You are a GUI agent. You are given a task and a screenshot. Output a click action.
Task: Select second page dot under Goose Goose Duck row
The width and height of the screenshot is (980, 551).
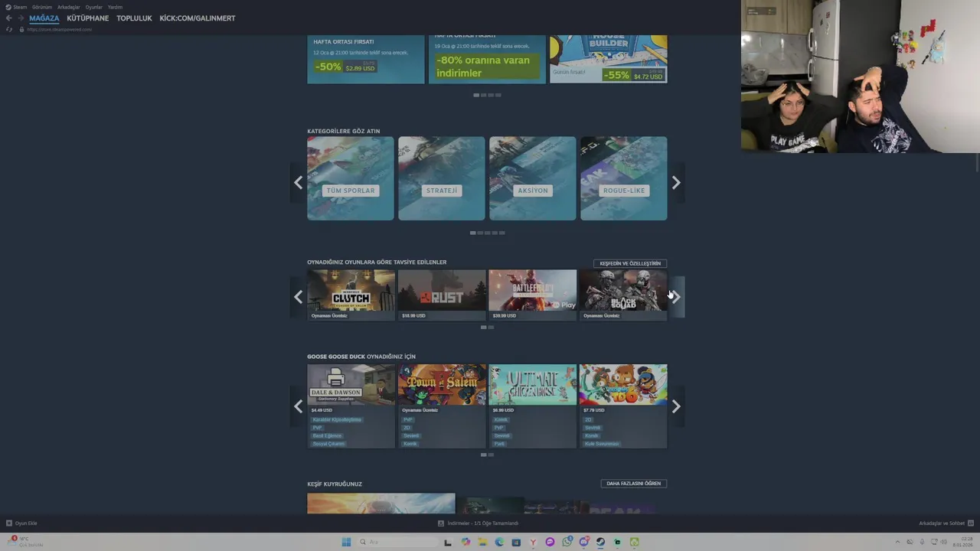coord(491,455)
